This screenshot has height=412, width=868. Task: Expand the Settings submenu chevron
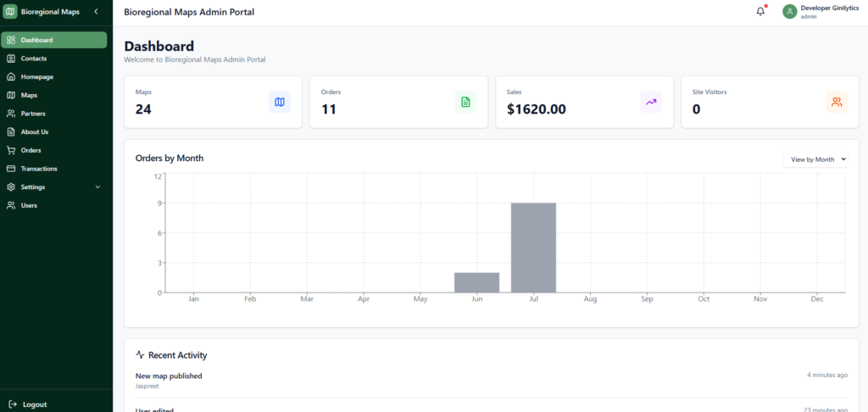coord(98,187)
